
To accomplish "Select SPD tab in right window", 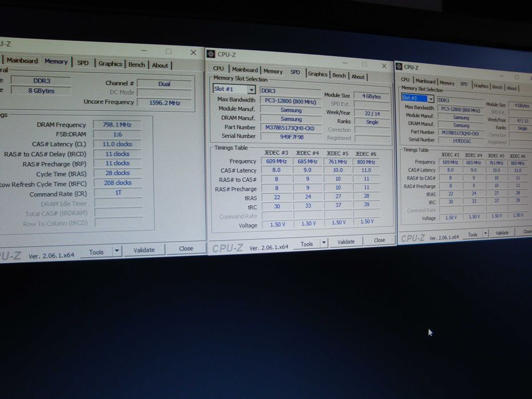I will point(464,84).
